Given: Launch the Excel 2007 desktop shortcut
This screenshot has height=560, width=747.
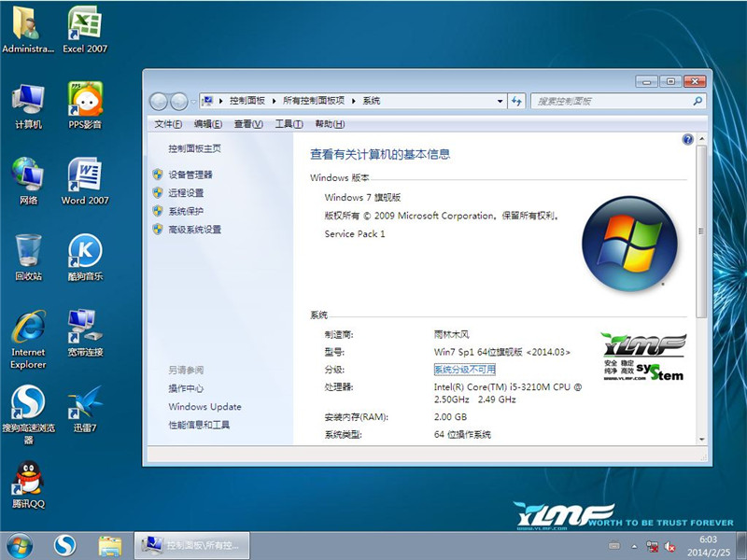Looking at the screenshot, I should pos(85,30).
